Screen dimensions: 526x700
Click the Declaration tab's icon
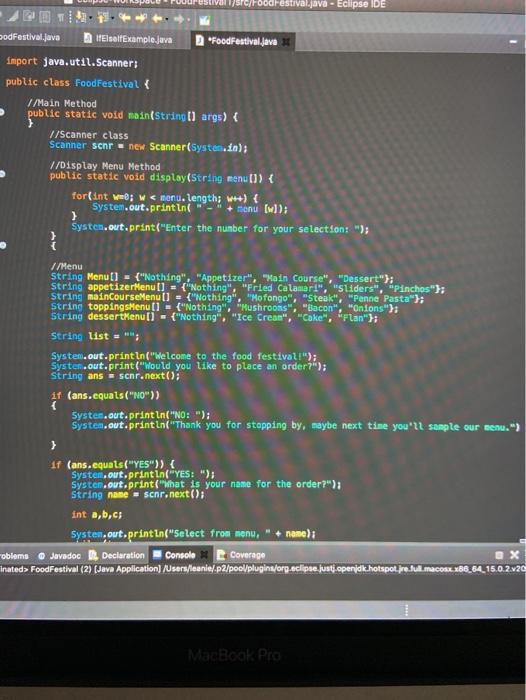pyautogui.click(x=93, y=555)
